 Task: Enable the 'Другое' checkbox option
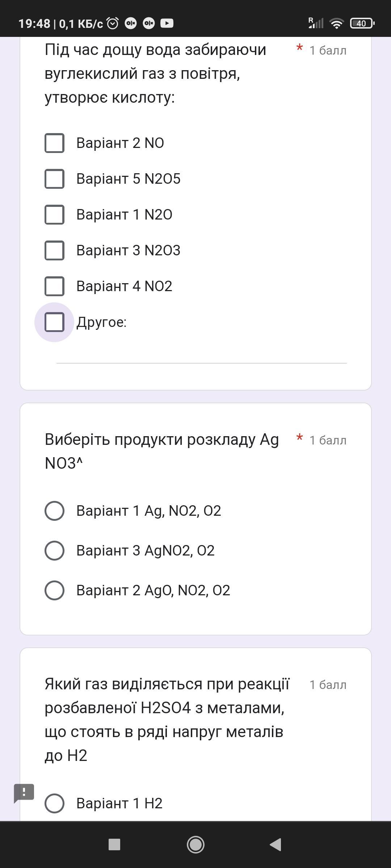[x=54, y=322]
